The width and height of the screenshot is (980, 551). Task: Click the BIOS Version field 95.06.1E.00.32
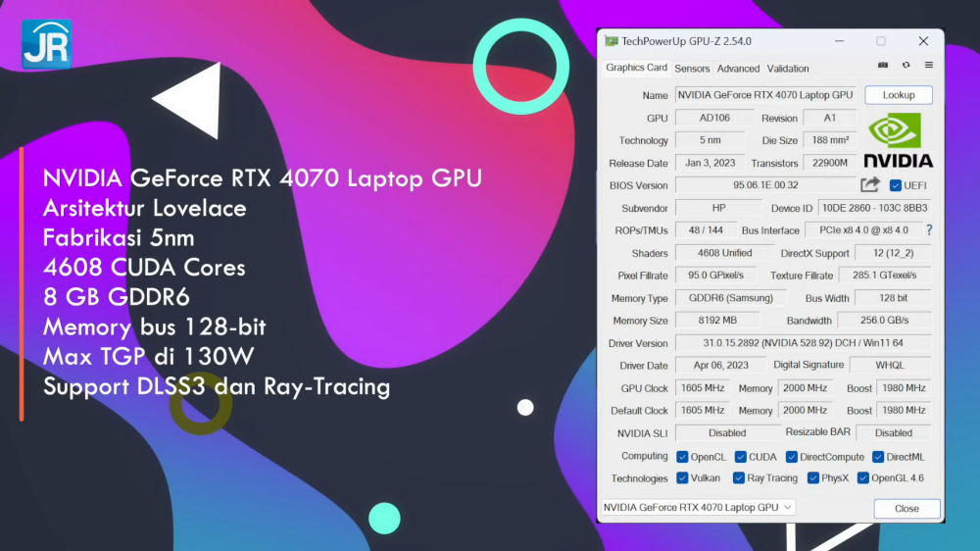pyautogui.click(x=765, y=185)
